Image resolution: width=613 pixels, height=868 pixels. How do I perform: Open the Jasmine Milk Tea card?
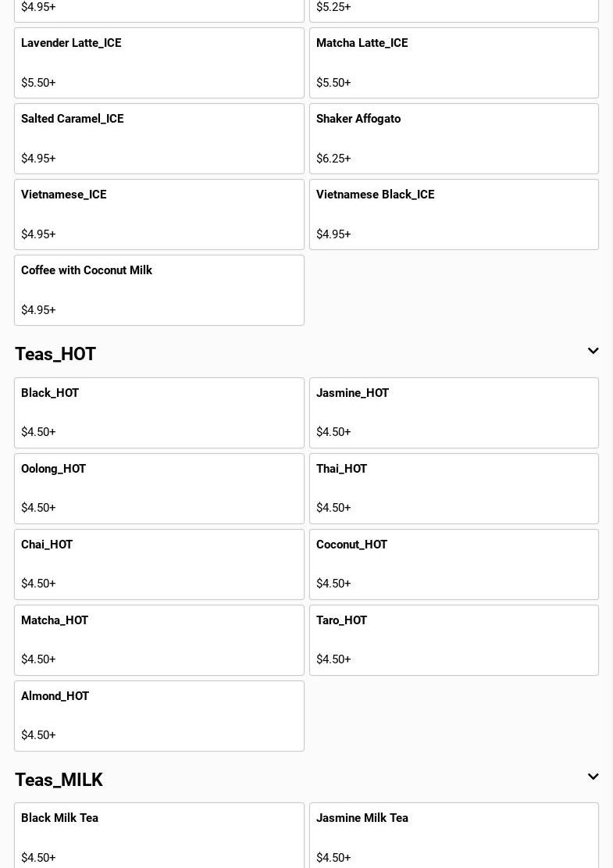tap(454, 837)
